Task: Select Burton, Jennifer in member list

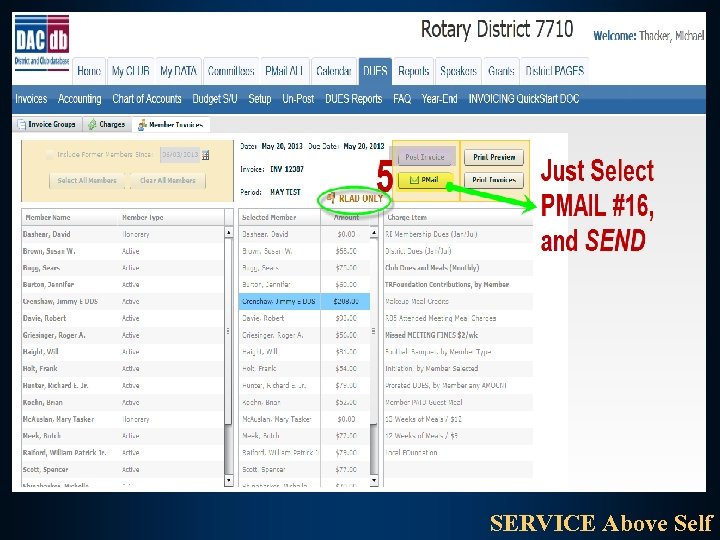Action: tap(123, 285)
